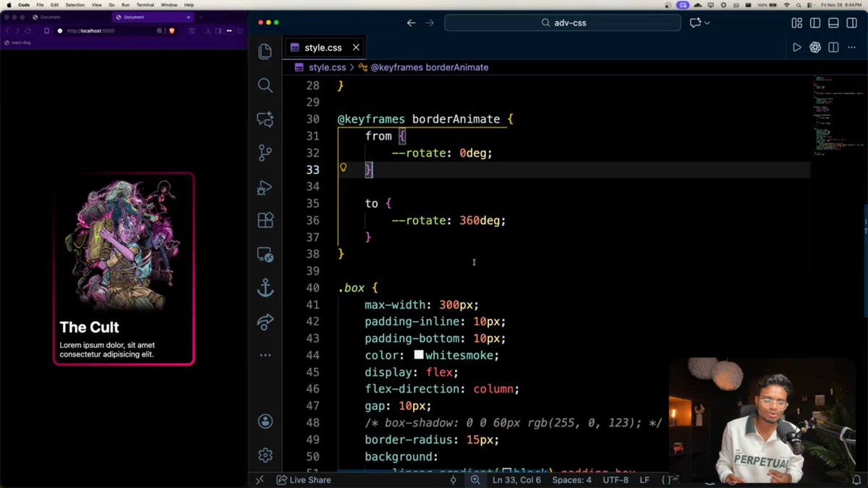868x488 pixels.
Task: Open the browser downloads icon
Action: click(208, 31)
